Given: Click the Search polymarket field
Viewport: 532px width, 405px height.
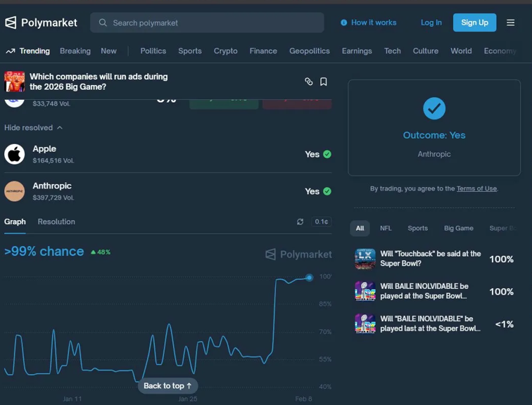Looking at the screenshot, I should tap(207, 22).
